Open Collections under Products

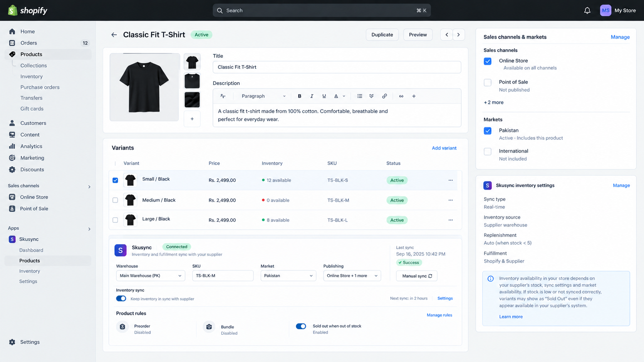(x=34, y=65)
